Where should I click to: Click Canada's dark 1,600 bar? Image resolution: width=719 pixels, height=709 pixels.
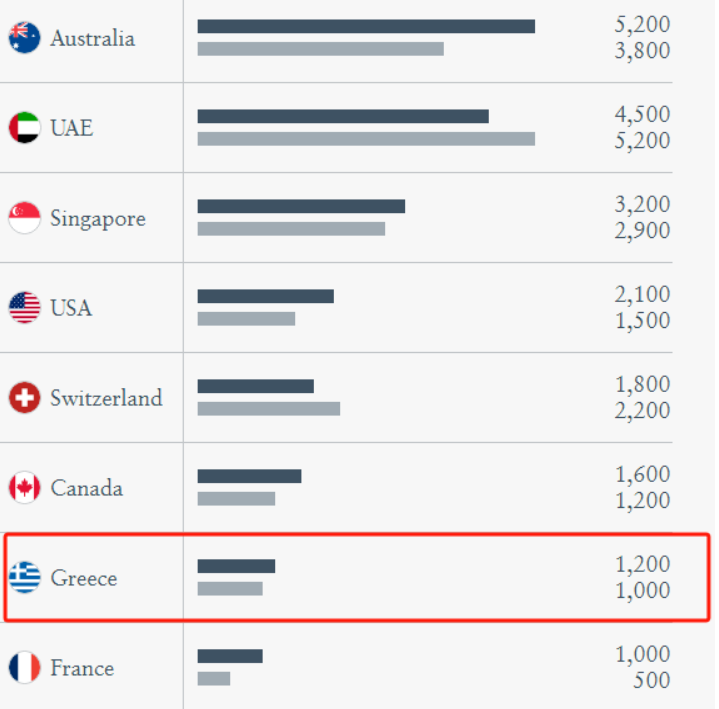pyautogui.click(x=249, y=476)
